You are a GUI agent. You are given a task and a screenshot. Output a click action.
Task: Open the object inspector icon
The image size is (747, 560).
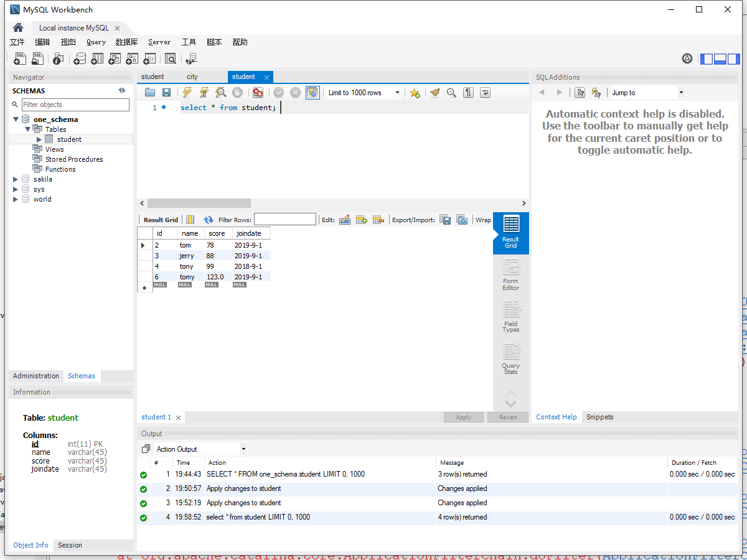[x=58, y=58]
